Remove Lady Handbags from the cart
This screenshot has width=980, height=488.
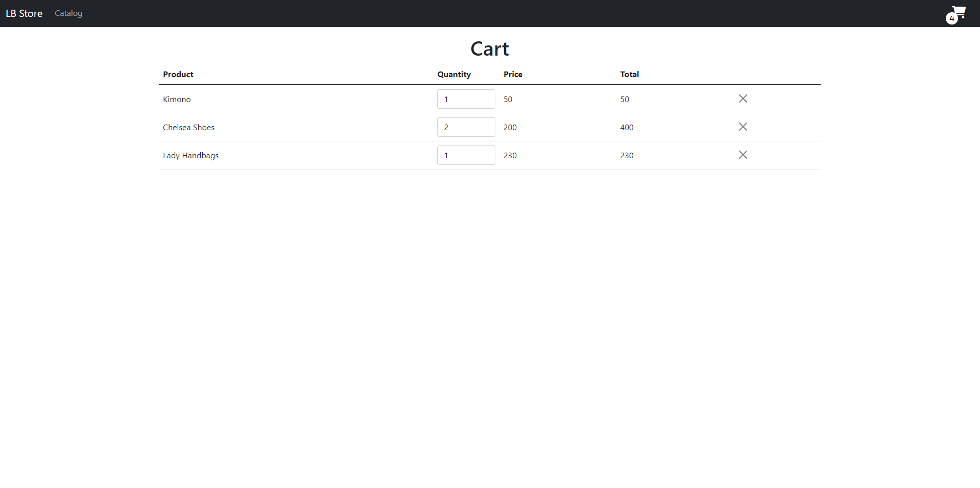pos(743,155)
